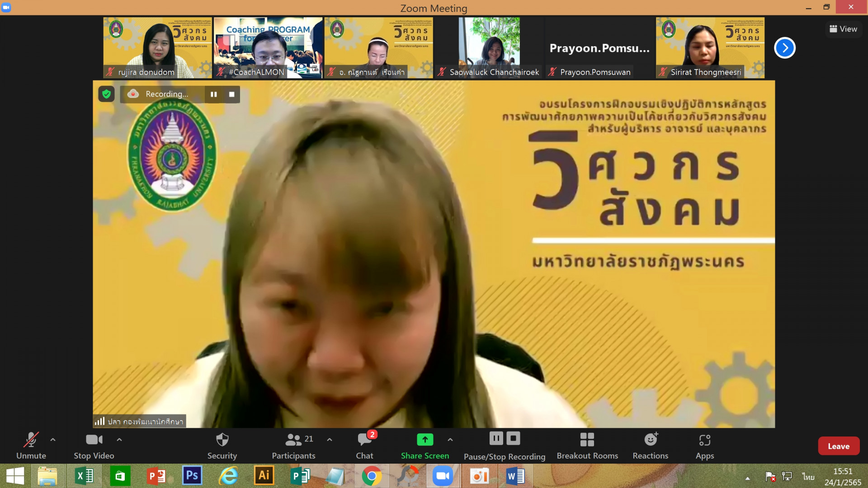Open the View layout menu
The width and height of the screenshot is (868, 488).
(x=844, y=29)
